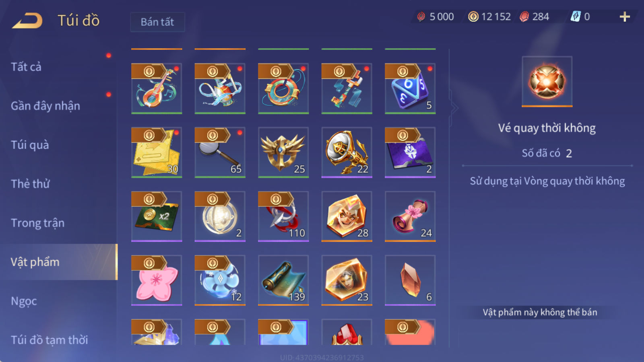Select the golden trumpet item with count 22
644x362 pixels.
[x=347, y=152]
